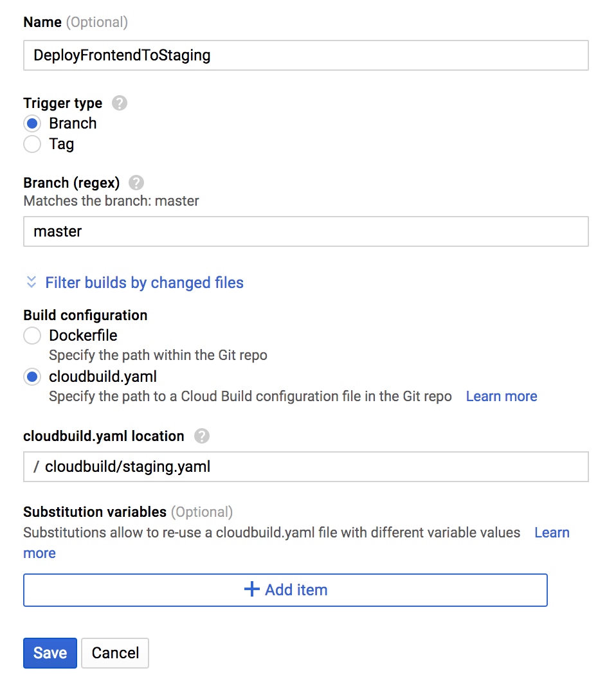Open Learn more about Cloud Build configuration
The width and height of the screenshot is (616, 684).
(501, 396)
